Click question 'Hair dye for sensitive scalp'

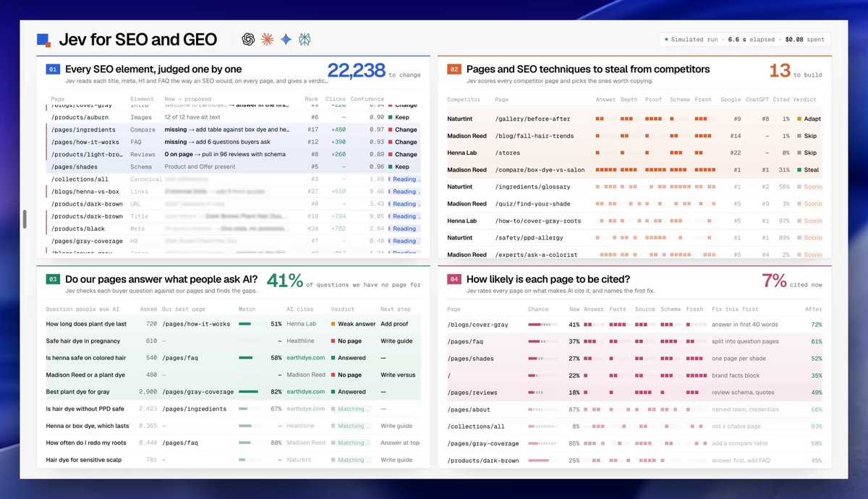(83, 460)
